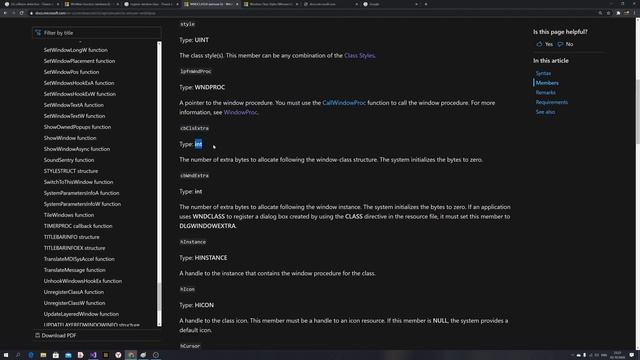This screenshot has height=360, width=640.
Task: Open ShowWindow function in sidebar
Action: pyautogui.click(x=70, y=138)
